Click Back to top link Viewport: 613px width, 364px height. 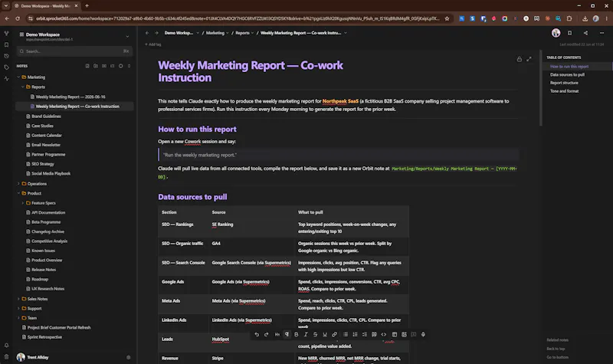(x=556, y=349)
